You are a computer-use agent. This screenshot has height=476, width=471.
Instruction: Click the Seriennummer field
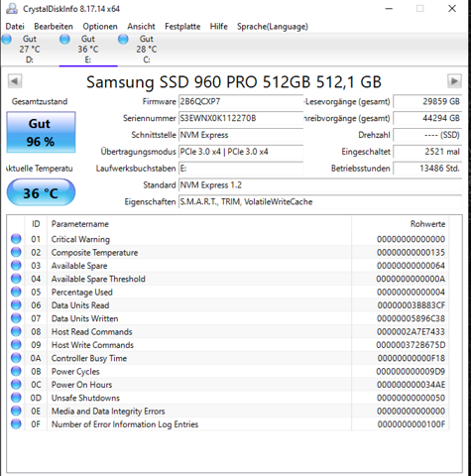(x=241, y=118)
